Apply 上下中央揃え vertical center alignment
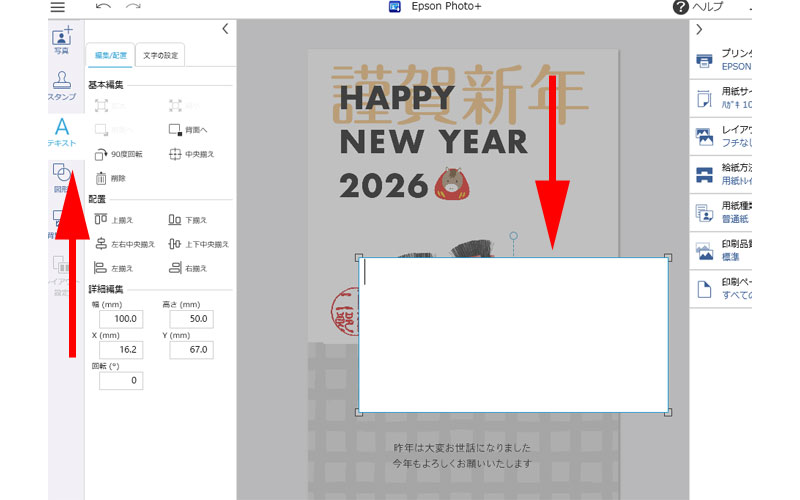 click(199, 244)
